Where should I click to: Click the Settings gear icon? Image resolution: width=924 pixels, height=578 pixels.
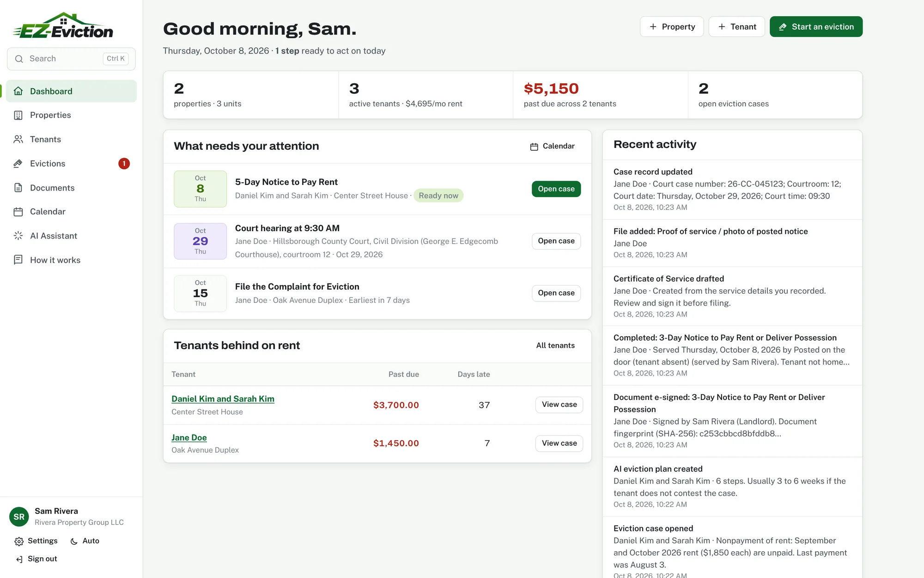point(19,541)
